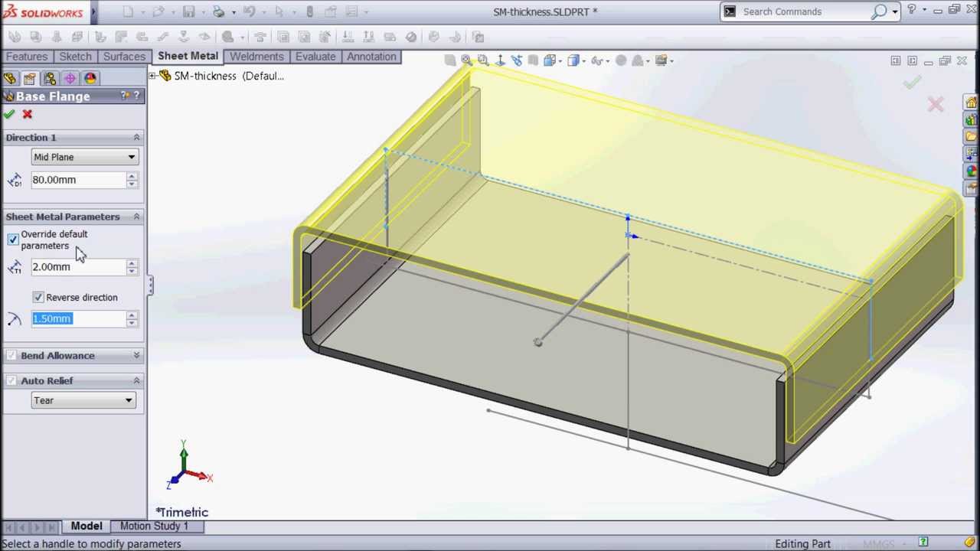
Task: Enable Auto Relief checkbox
Action: pyautogui.click(x=11, y=380)
